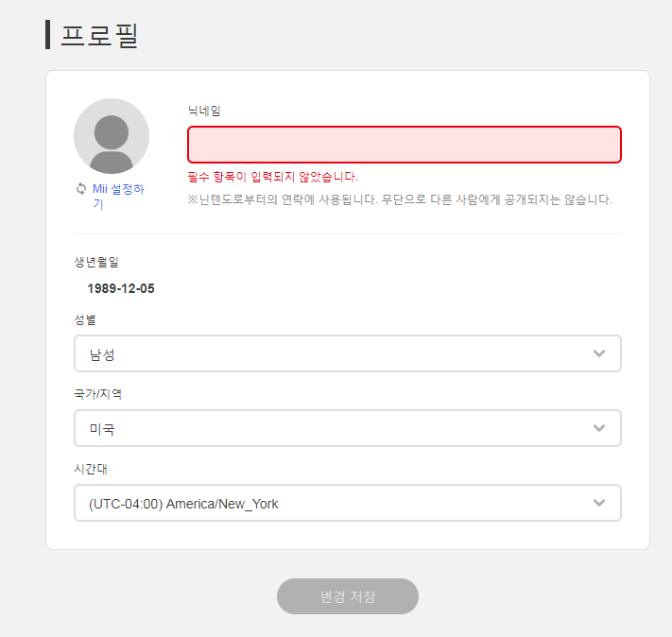Click the 변경 저장 save button
The image size is (672, 637).
[x=348, y=596]
